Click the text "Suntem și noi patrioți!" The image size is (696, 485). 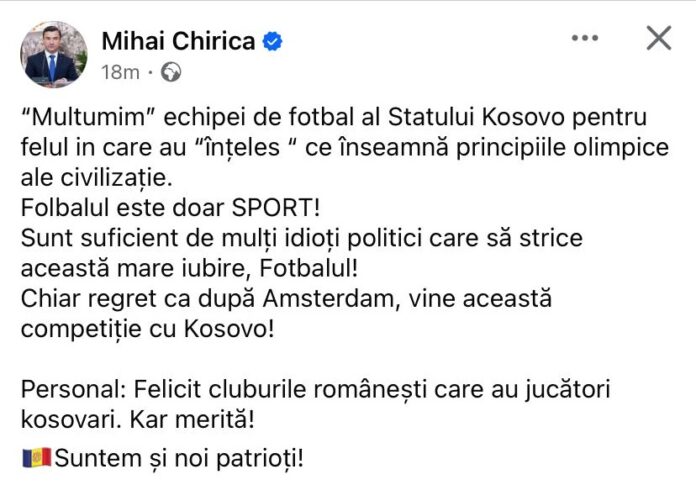[179, 458]
